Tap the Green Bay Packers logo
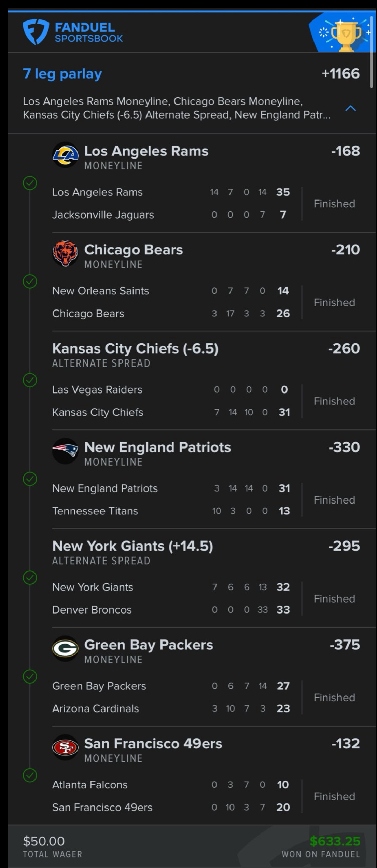 click(x=65, y=648)
